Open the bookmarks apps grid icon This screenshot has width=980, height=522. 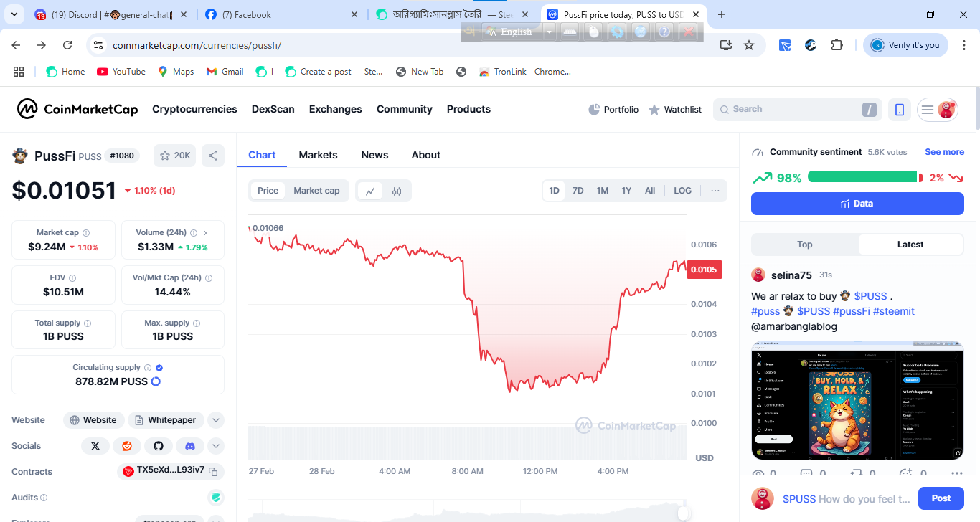click(x=19, y=72)
